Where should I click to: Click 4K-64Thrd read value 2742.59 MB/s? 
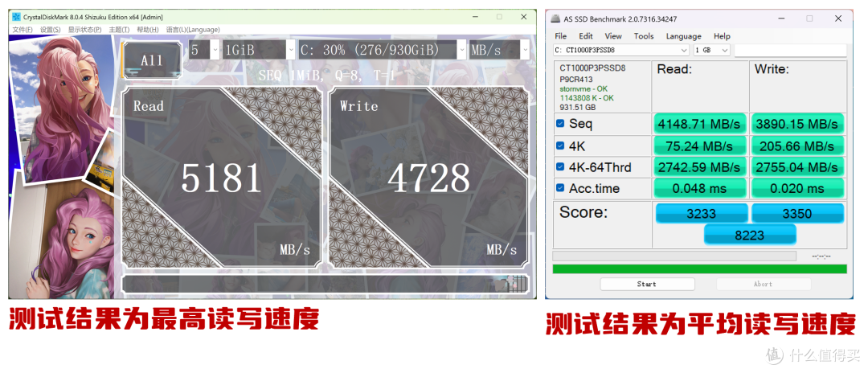click(x=700, y=167)
